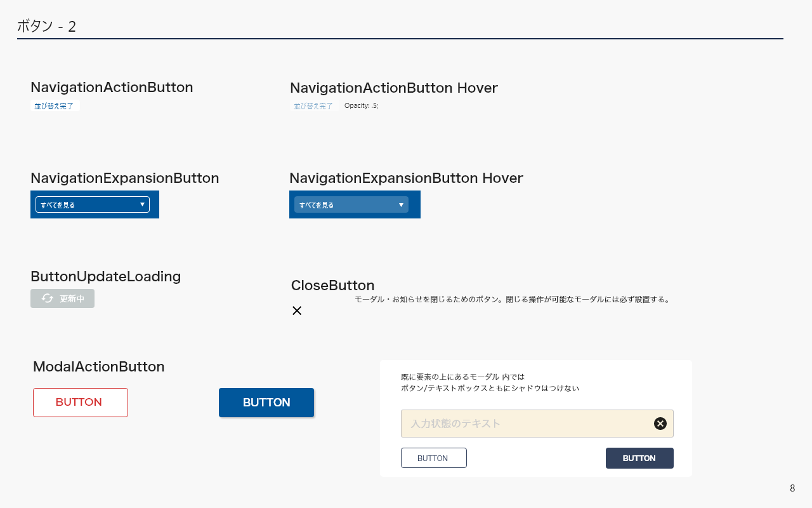Click the close X icon under CloseButton
The height and width of the screenshot is (508, 812).
(297, 311)
